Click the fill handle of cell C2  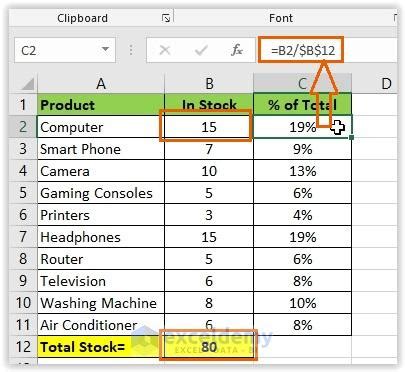[x=351, y=137]
